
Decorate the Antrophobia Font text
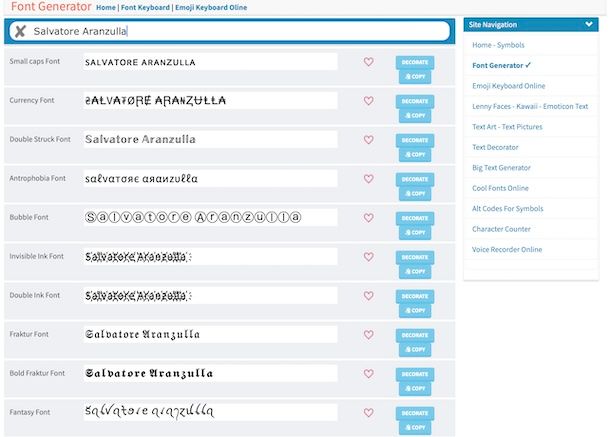[x=415, y=179]
